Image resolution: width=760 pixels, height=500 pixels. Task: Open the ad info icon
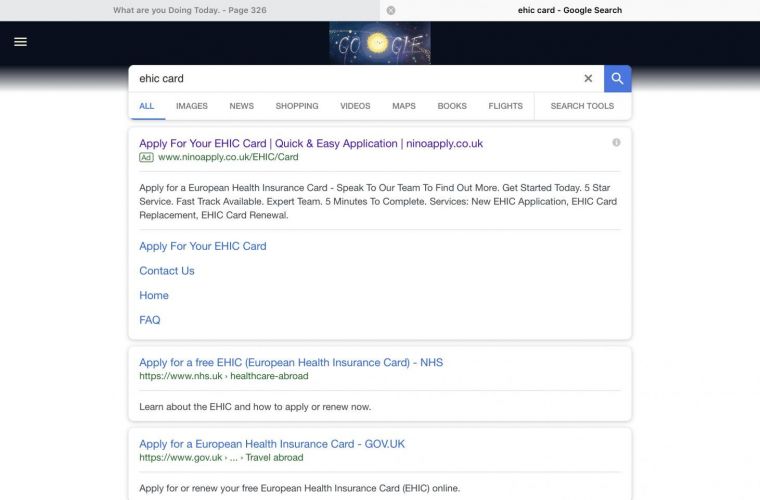pyautogui.click(x=616, y=142)
